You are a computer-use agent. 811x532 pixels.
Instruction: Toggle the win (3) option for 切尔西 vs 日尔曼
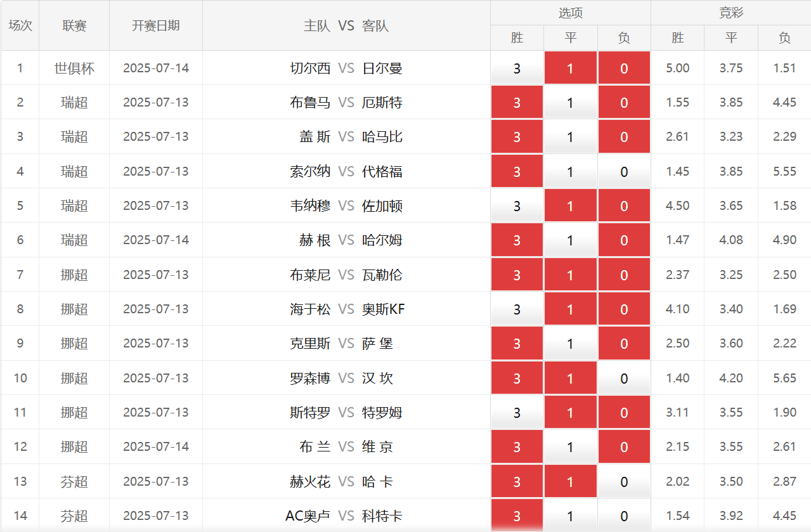tap(517, 68)
